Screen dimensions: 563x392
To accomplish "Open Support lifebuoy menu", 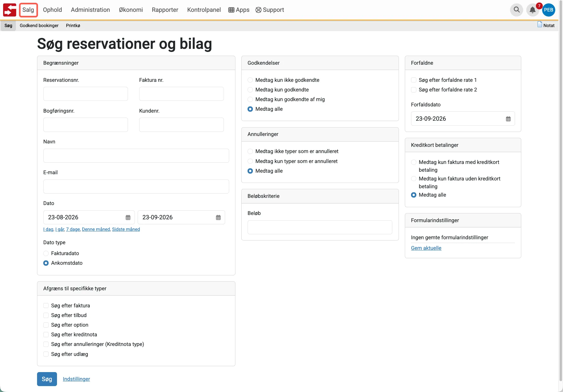I will pos(270,10).
